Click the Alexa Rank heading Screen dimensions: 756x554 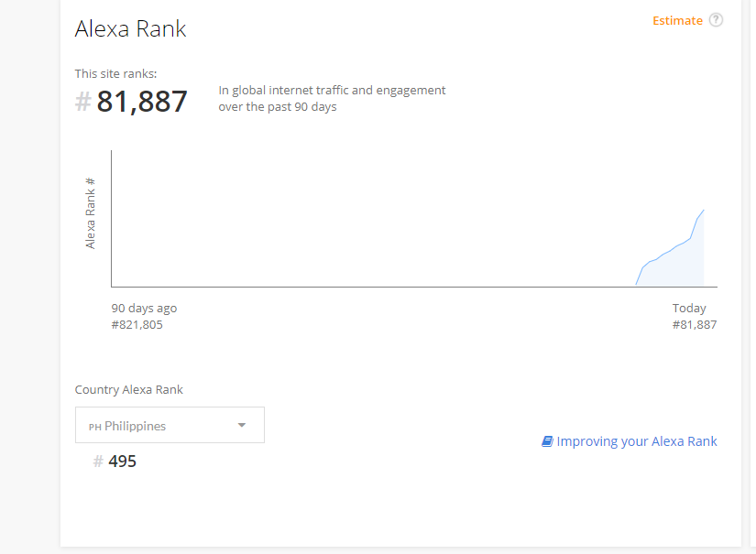pos(130,28)
